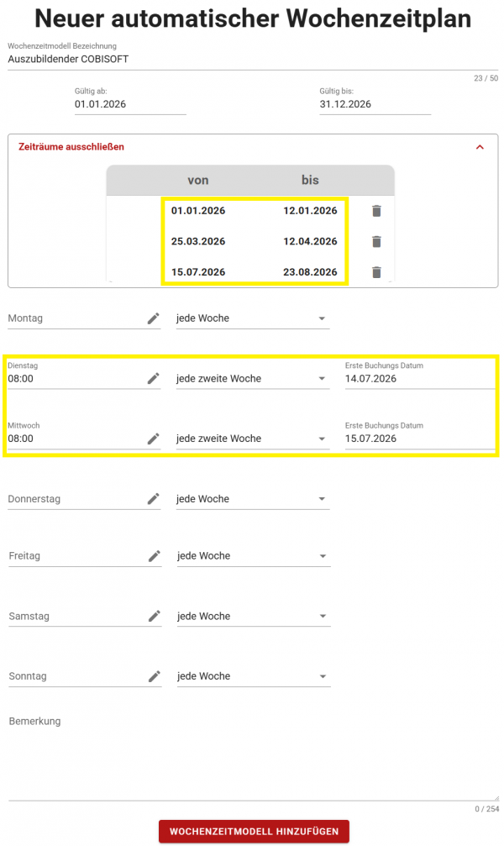Viewport: 504px width, 846px height.
Task: Remove the 25.03.2026 to 12.04.2026 period
Action: (376, 242)
